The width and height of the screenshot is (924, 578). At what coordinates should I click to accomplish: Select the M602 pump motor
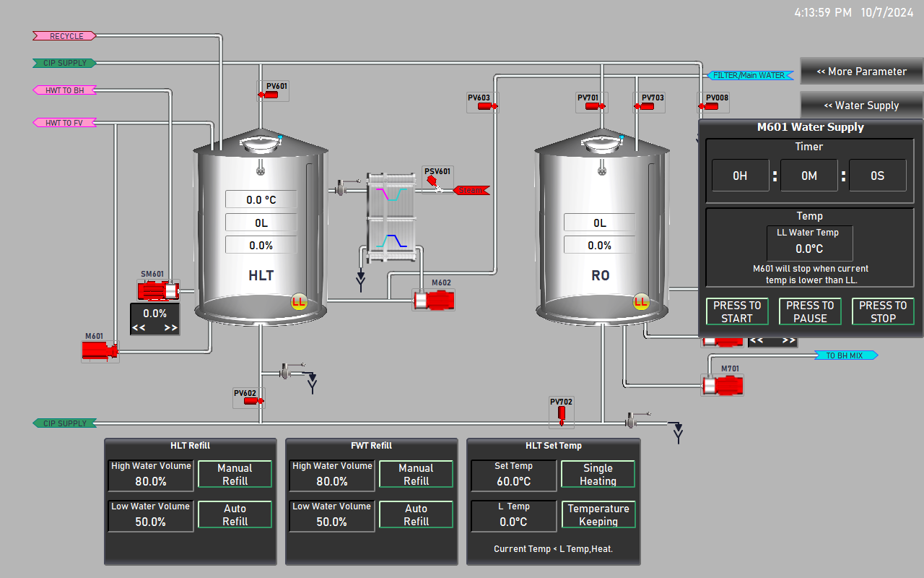tap(434, 299)
